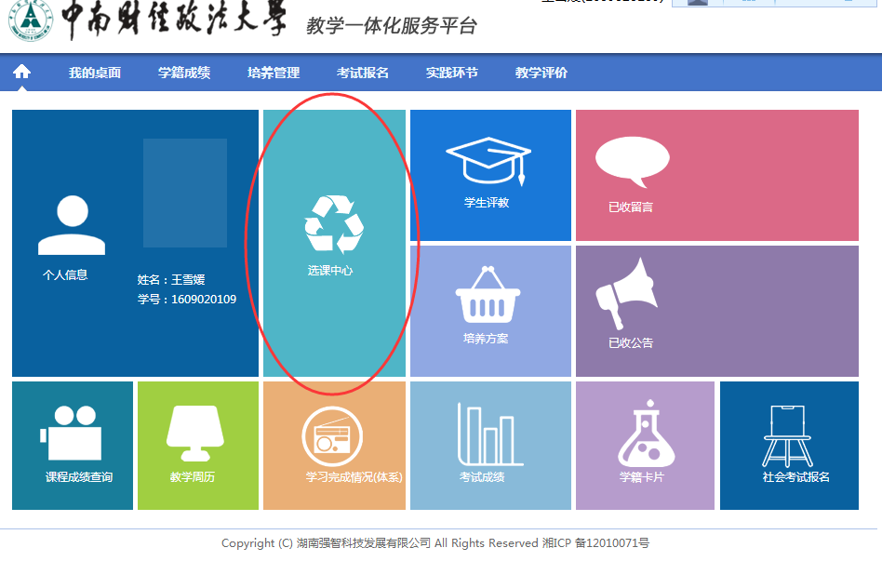Open 课程成绩查询 camera icon

[x=71, y=434]
